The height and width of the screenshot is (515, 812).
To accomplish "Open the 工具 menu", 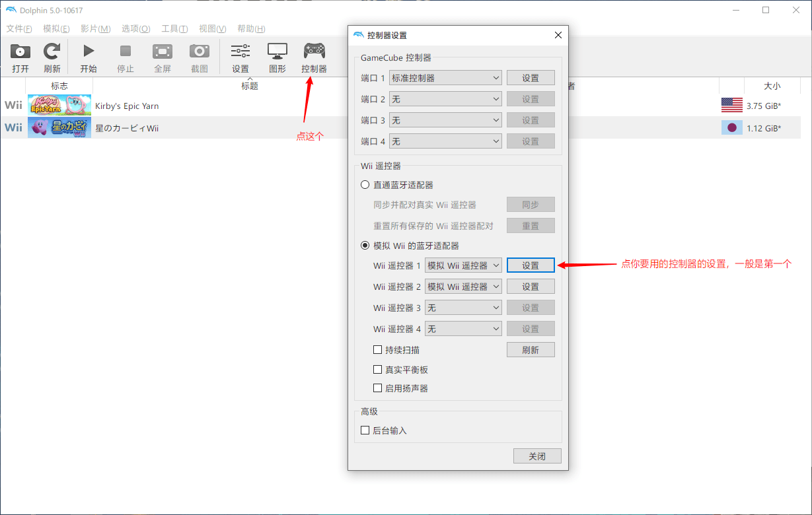I will (174, 29).
